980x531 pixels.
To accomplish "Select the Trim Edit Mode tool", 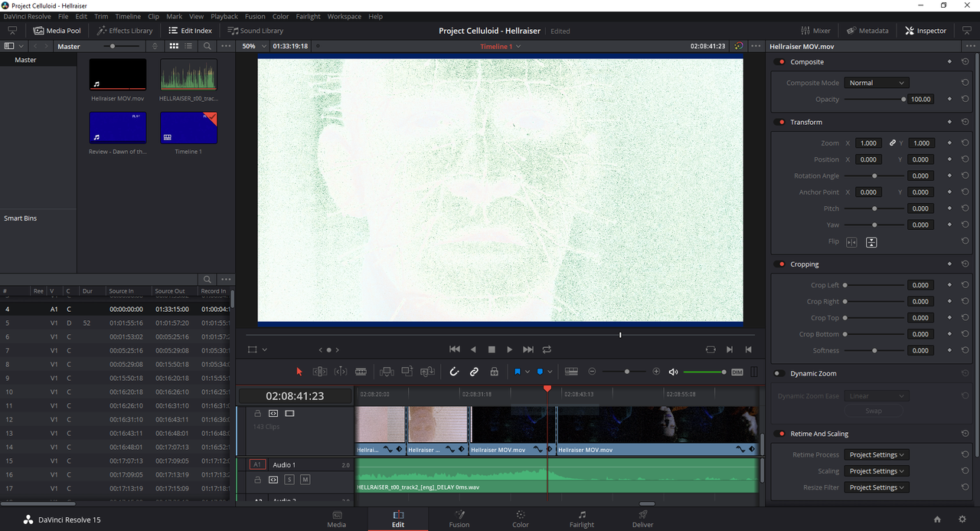I will 320,372.
